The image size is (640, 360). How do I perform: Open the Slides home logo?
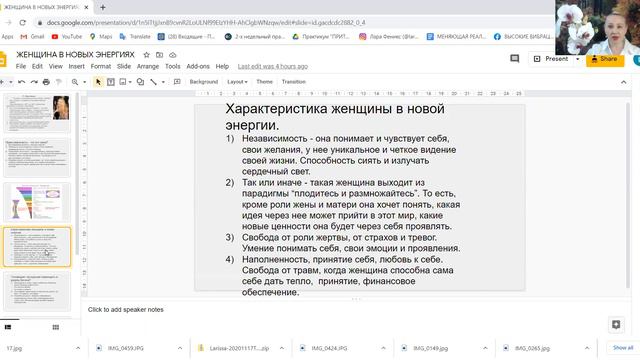[x=2, y=60]
